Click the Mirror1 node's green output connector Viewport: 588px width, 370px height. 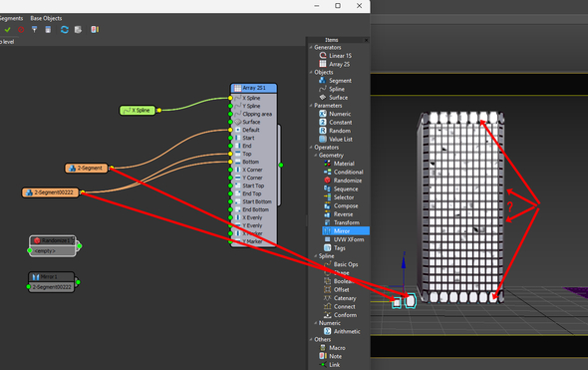coord(78,282)
